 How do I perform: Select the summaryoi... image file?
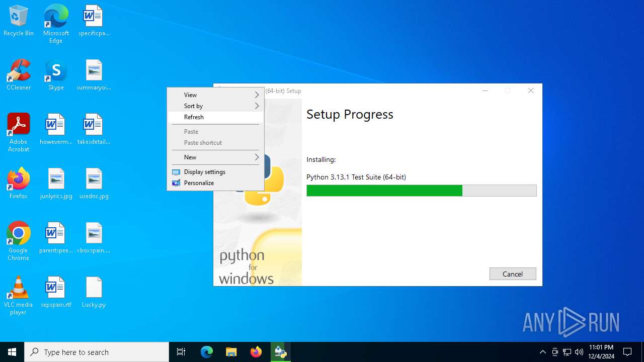[94, 75]
